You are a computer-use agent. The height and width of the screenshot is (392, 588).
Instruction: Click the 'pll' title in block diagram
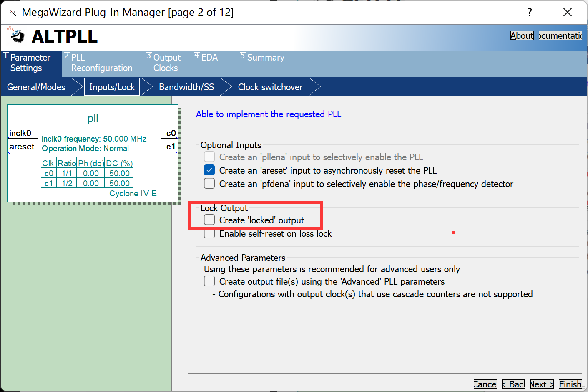pyautogui.click(x=93, y=119)
